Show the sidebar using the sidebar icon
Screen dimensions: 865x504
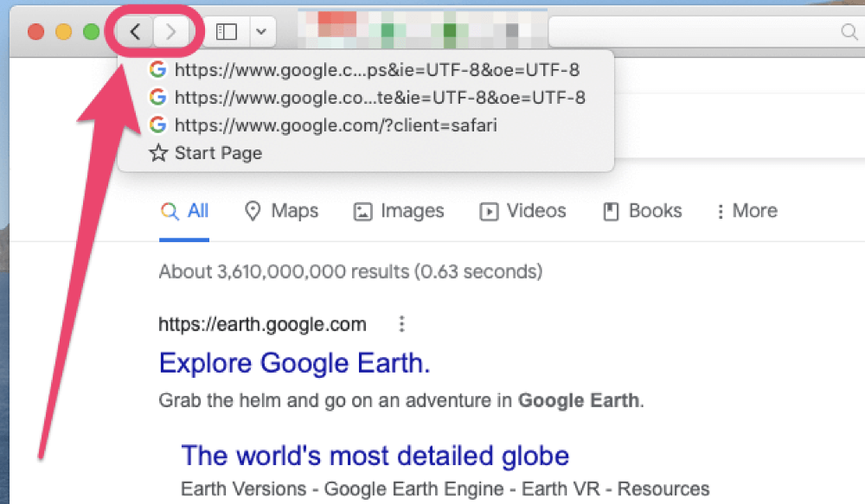click(x=226, y=32)
